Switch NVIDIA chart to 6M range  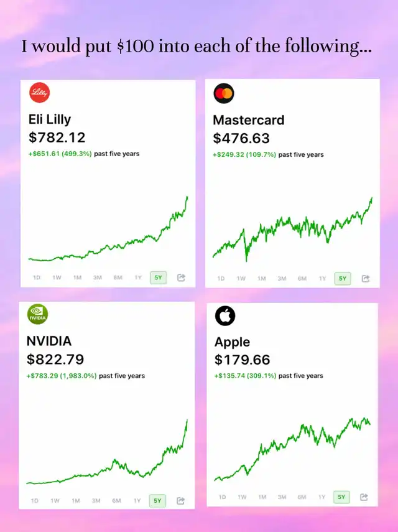(116, 500)
